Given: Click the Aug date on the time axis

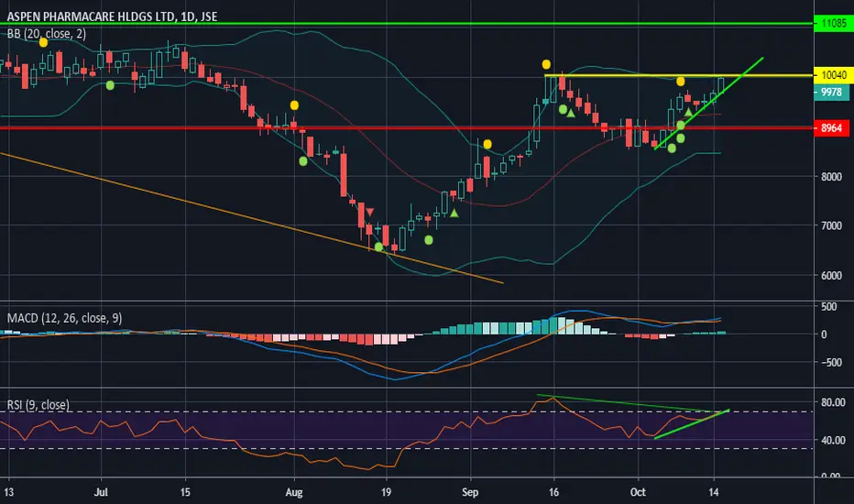Looking at the screenshot, I should (x=293, y=493).
